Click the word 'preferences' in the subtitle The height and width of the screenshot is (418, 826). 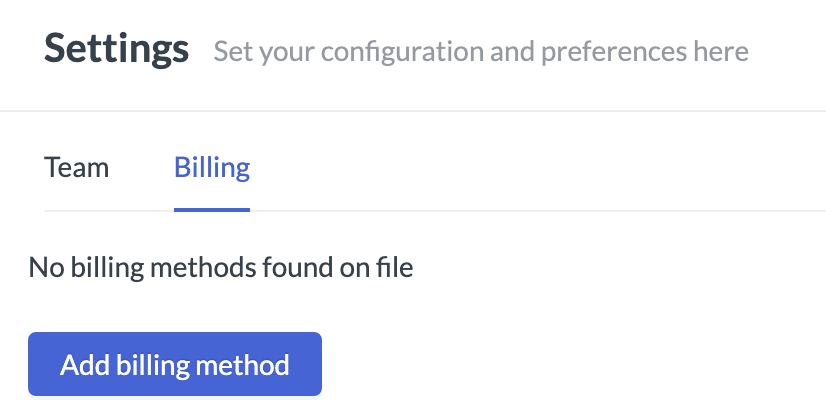(614, 52)
